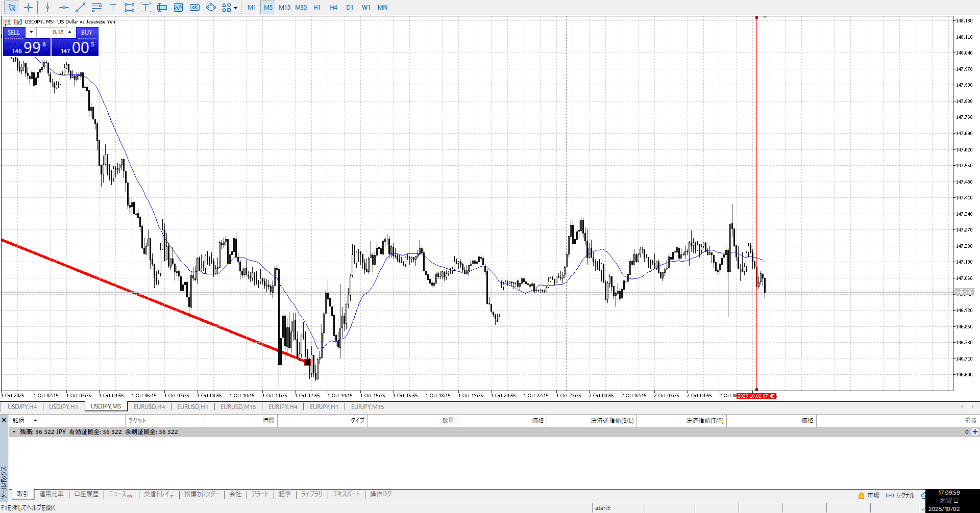The image size is (980, 513).
Task: Pick the vertical line drawing tool
Action: (x=47, y=8)
